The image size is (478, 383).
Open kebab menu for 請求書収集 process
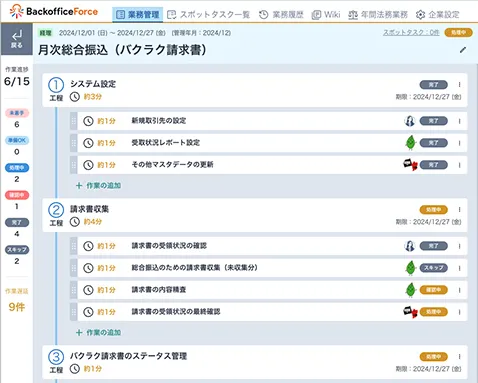tap(459, 210)
